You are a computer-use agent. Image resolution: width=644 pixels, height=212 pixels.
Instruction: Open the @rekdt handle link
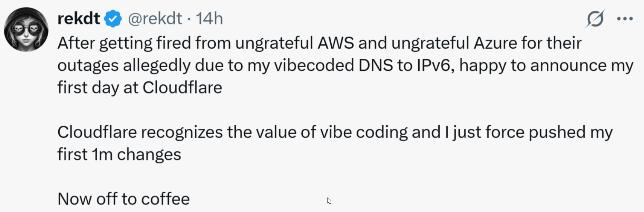pos(155,19)
